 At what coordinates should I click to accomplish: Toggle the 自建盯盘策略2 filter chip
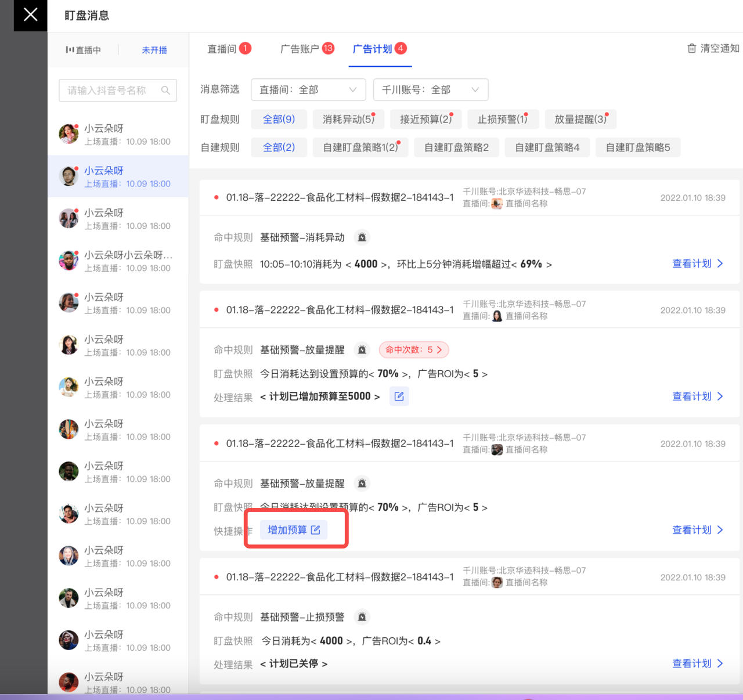pos(456,147)
